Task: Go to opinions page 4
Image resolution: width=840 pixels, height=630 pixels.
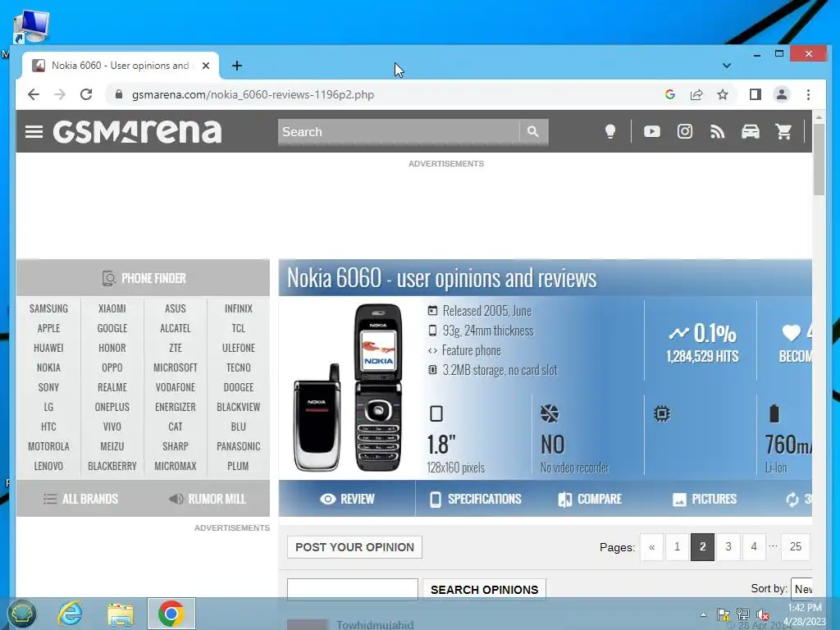Action: click(754, 547)
